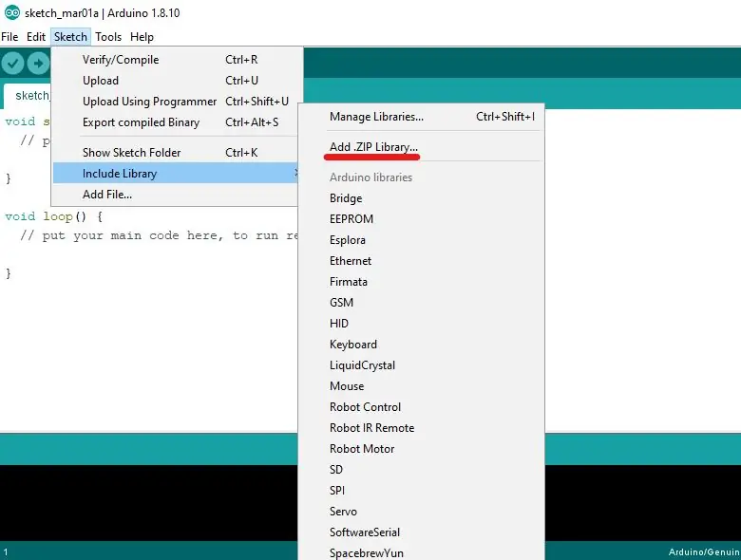Include the SPI library
The image size is (741, 560).
422,490
